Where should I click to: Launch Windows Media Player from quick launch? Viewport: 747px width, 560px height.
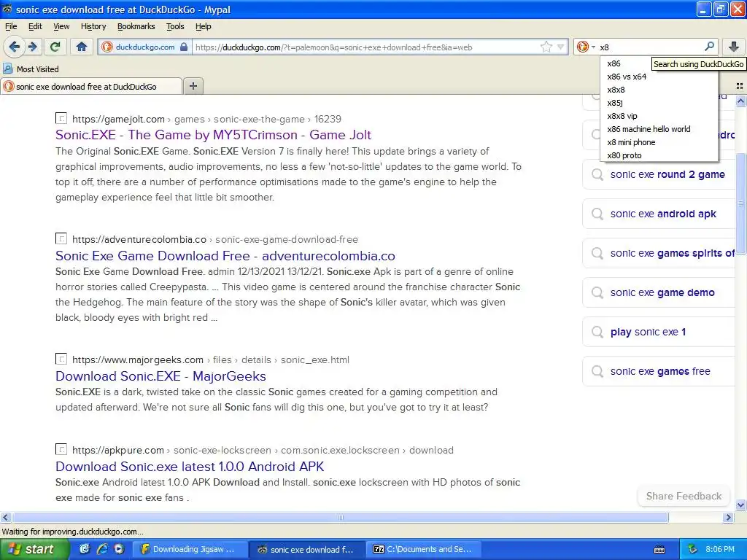click(x=119, y=549)
